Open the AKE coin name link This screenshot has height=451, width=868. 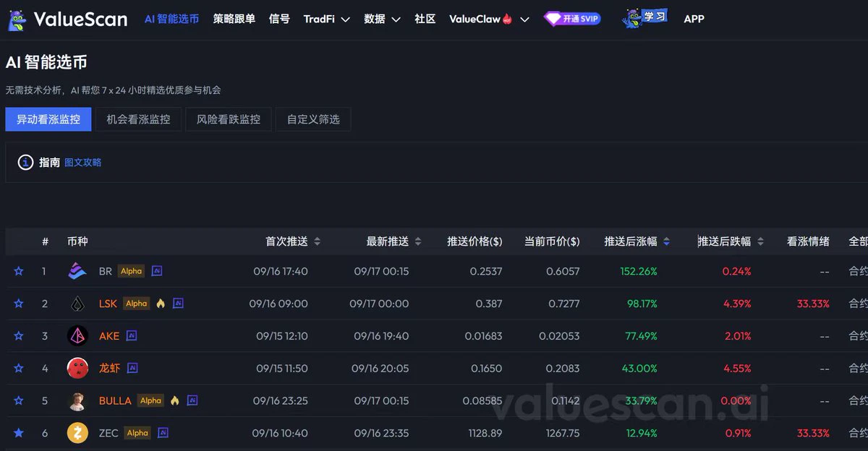109,336
